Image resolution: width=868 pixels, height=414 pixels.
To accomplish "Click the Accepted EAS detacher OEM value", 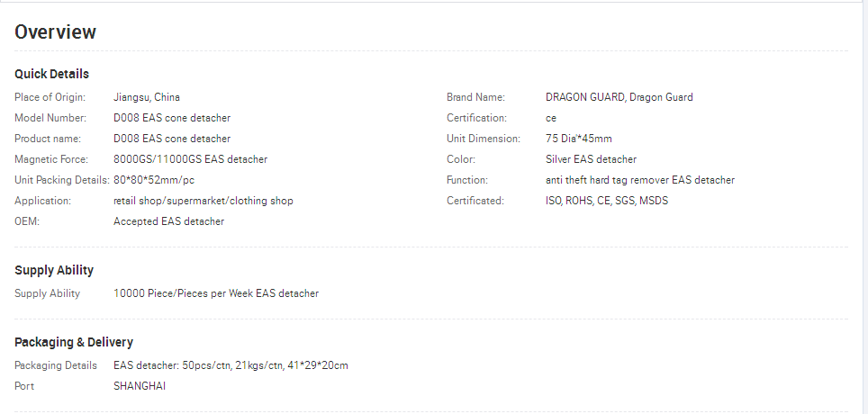I will click(x=169, y=221).
